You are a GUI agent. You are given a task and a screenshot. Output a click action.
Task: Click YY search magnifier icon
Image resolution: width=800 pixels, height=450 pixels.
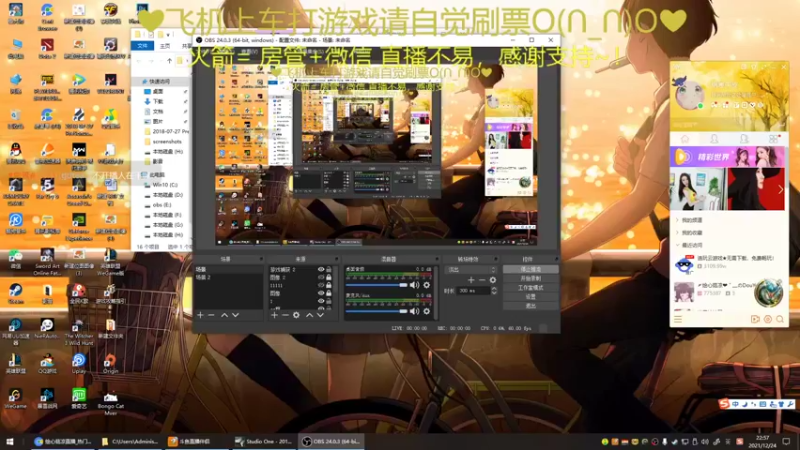coord(780,319)
